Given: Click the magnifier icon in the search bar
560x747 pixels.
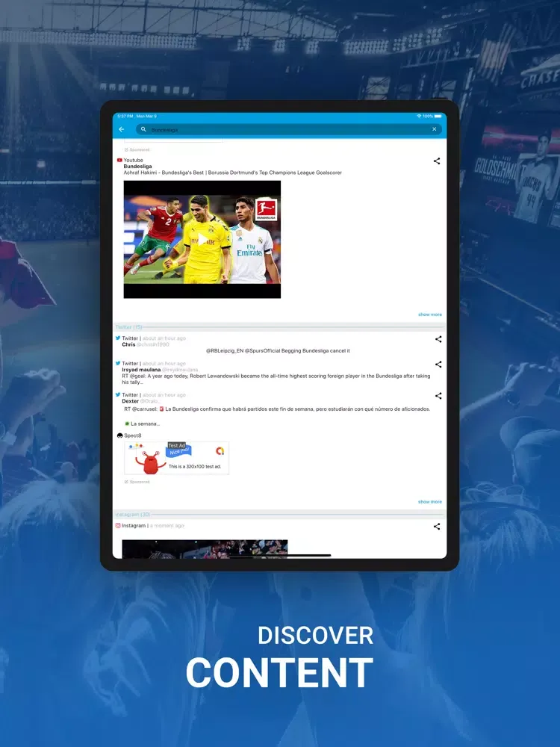Looking at the screenshot, I should tap(143, 129).
